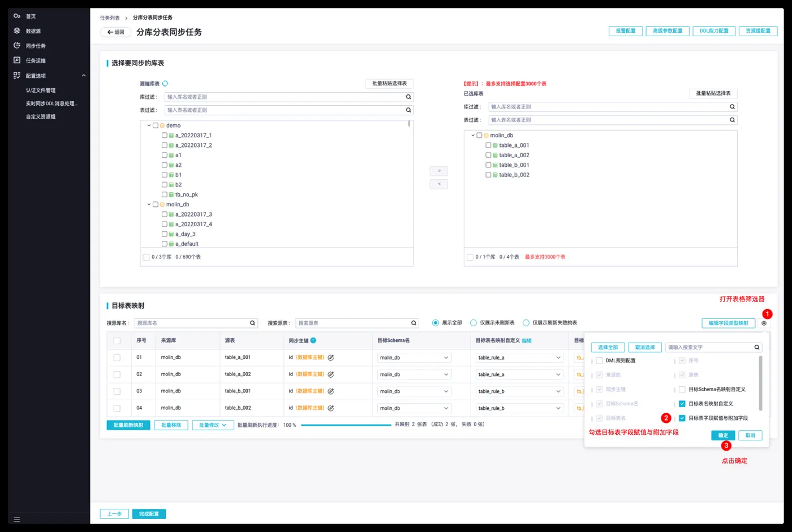This screenshot has height=532, width=792.
Task: Select the 展示全部 radio option
Action: click(436, 323)
